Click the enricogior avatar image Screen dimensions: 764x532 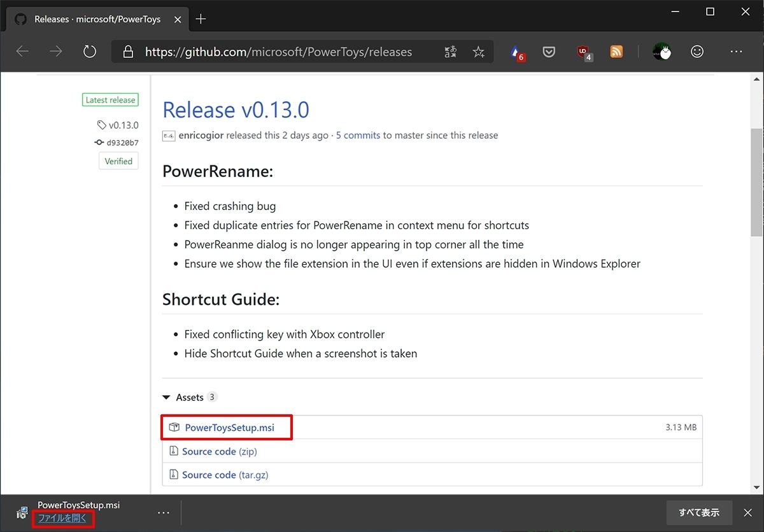click(169, 136)
